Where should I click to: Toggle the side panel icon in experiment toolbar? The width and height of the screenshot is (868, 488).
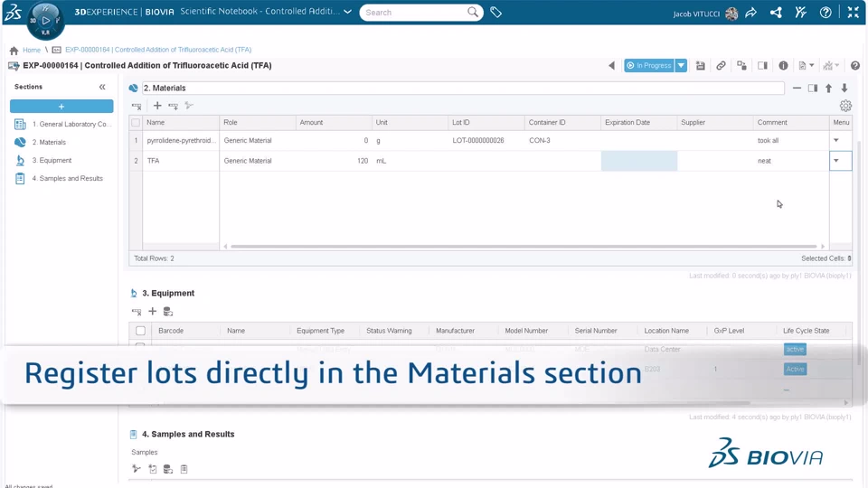762,65
